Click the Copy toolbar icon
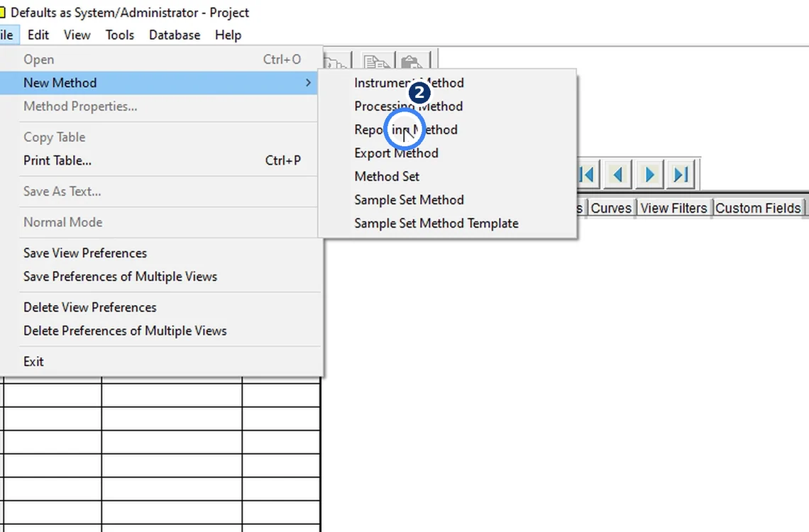The width and height of the screenshot is (809, 532). (377, 62)
